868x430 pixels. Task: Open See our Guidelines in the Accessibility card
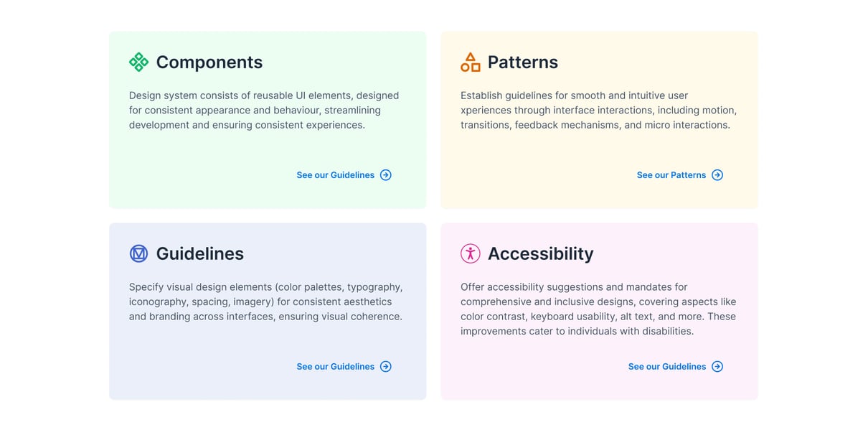(x=666, y=366)
